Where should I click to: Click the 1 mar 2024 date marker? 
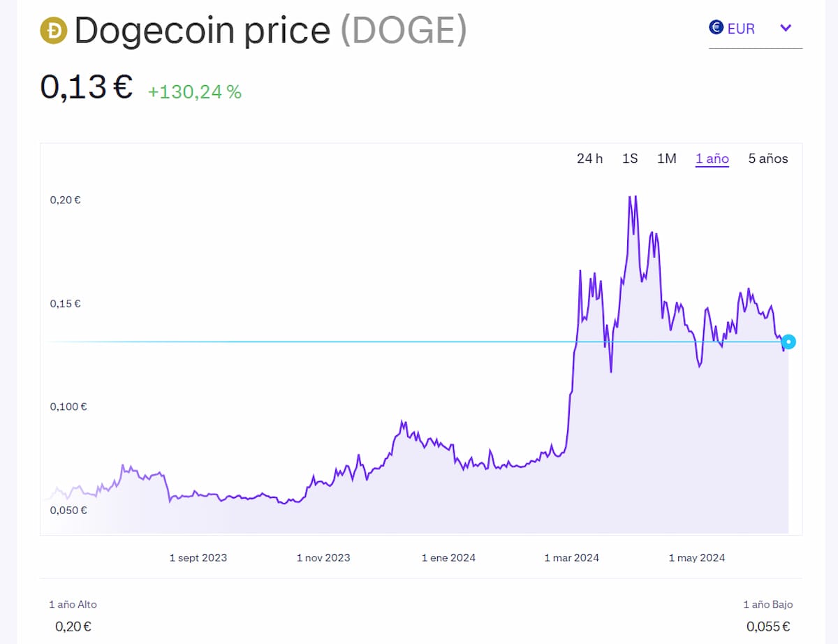[572, 557]
